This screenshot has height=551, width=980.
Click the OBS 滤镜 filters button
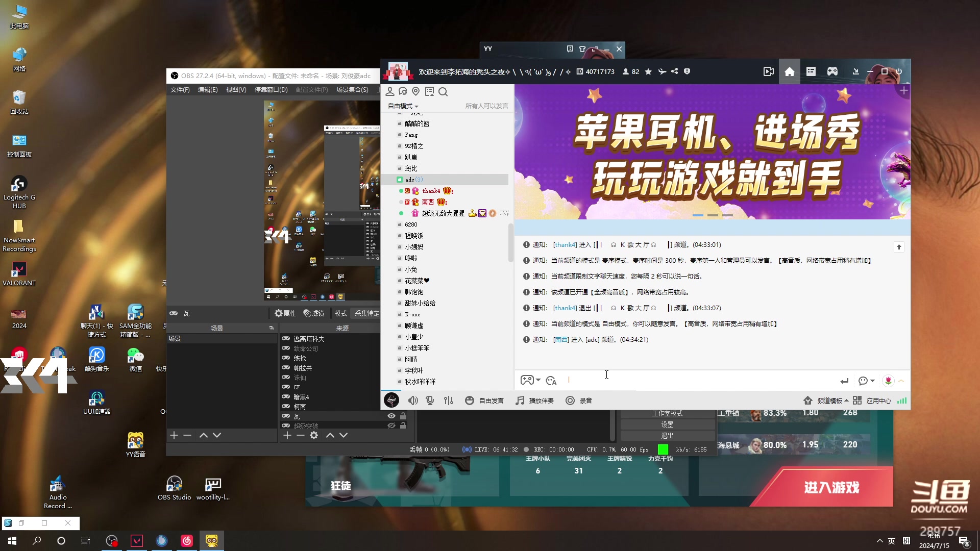[x=314, y=313]
